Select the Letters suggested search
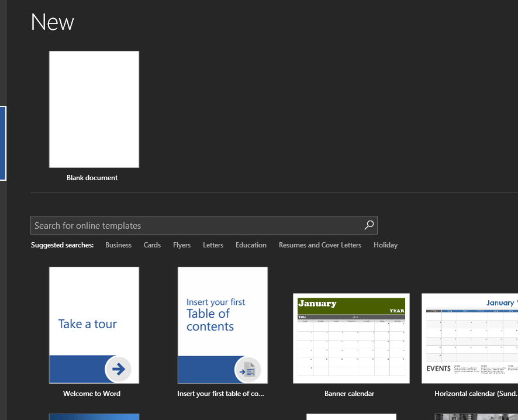The image size is (518, 420). 213,245
